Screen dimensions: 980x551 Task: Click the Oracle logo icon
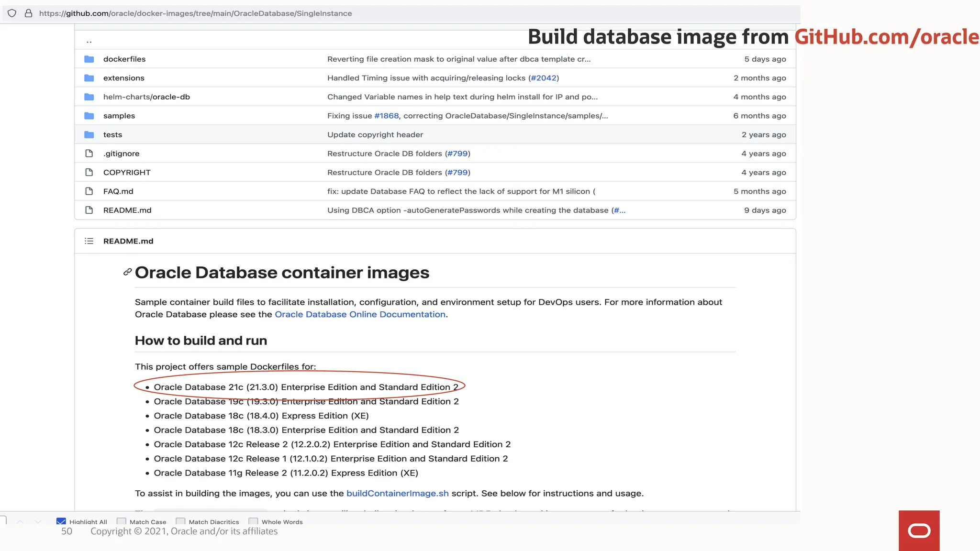(919, 530)
